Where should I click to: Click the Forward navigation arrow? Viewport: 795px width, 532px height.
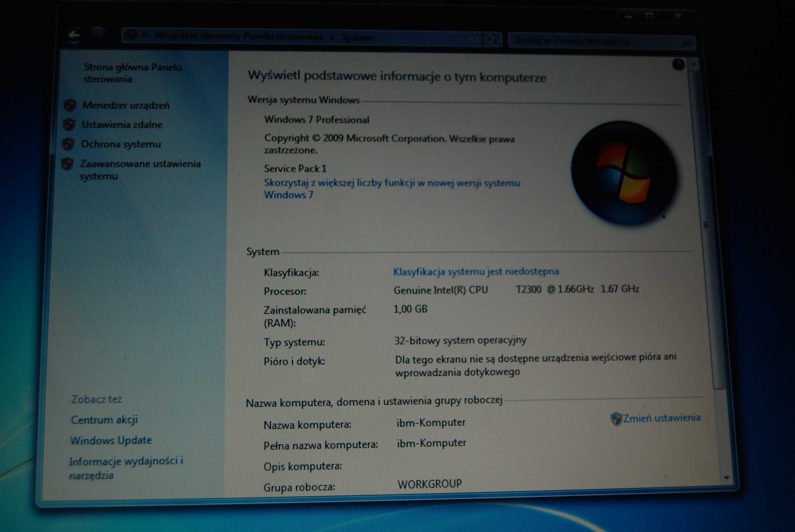[98, 35]
